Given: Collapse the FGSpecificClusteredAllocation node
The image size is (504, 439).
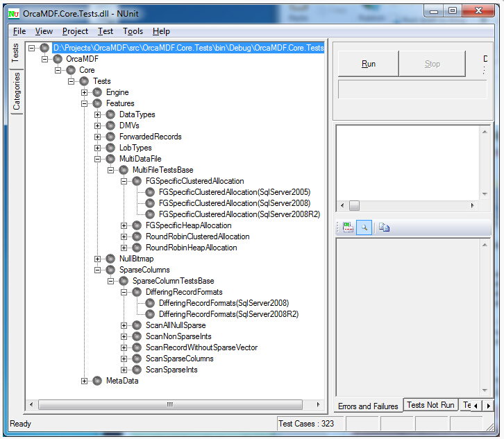Looking at the screenshot, I should coord(124,181).
